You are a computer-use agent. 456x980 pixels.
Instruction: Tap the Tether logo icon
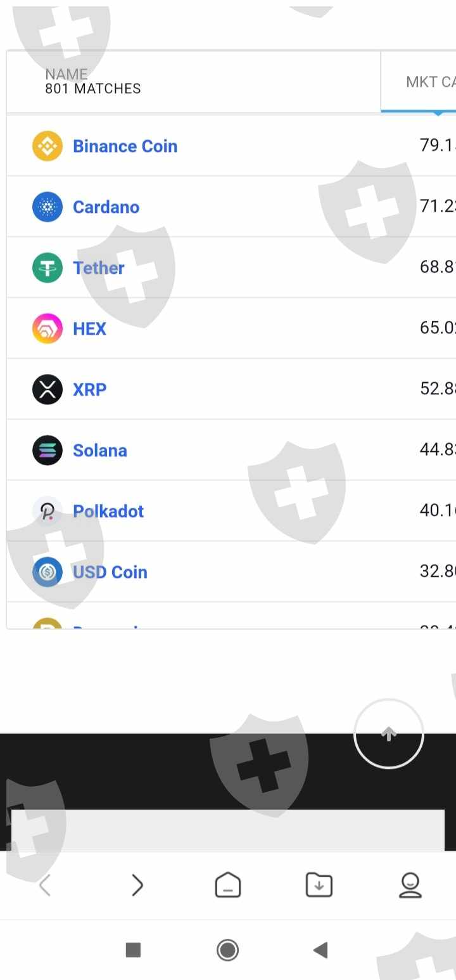coord(47,268)
